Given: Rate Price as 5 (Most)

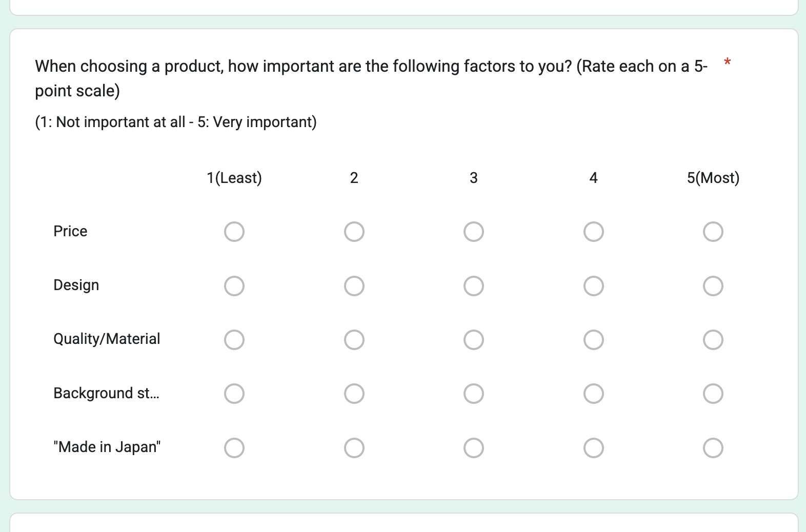Looking at the screenshot, I should coord(713,232).
